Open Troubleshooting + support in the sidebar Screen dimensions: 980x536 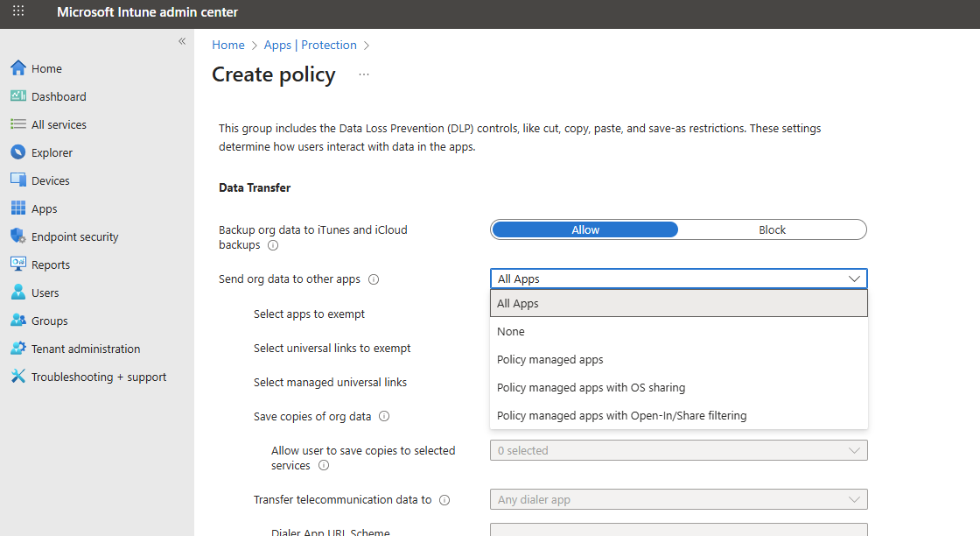[97, 377]
